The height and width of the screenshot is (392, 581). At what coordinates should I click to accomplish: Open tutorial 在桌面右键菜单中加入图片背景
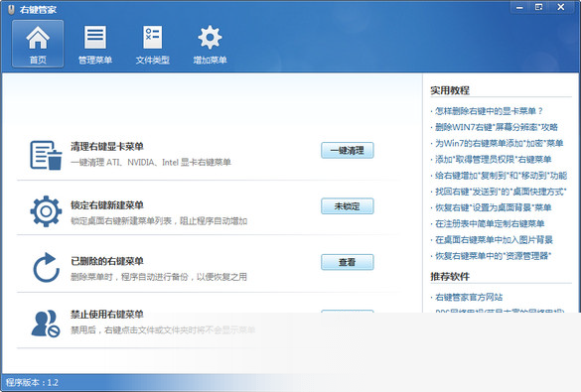click(x=494, y=240)
